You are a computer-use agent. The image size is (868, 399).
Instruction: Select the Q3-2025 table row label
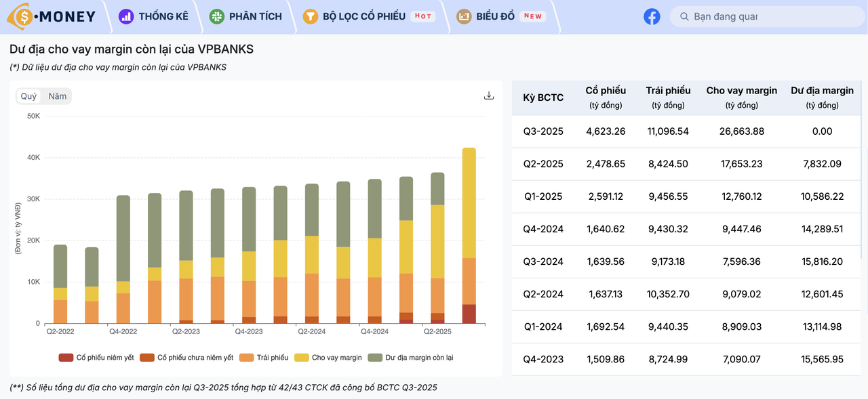543,131
